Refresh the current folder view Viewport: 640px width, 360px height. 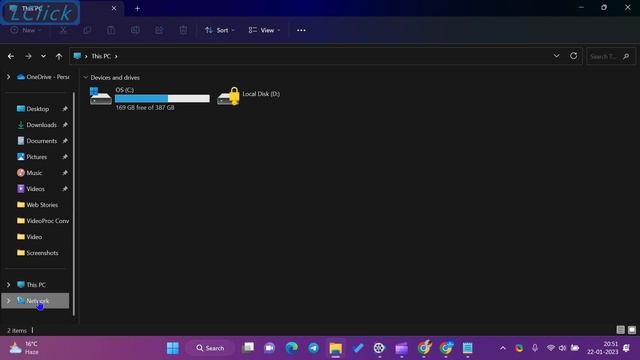[x=573, y=56]
